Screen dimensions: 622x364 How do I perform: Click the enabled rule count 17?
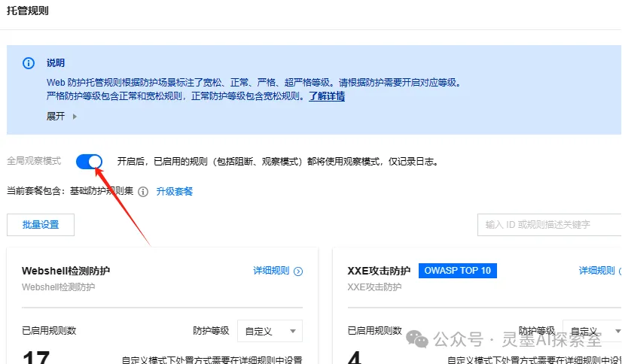pyautogui.click(x=36, y=357)
